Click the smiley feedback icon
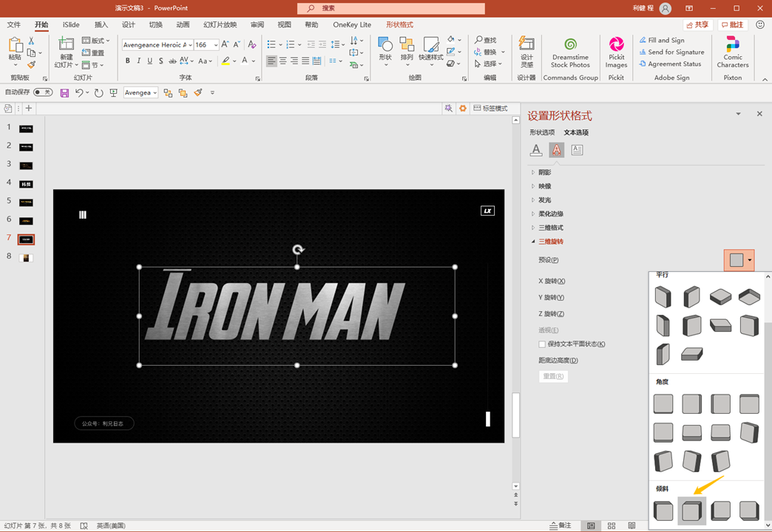 pos(760,24)
